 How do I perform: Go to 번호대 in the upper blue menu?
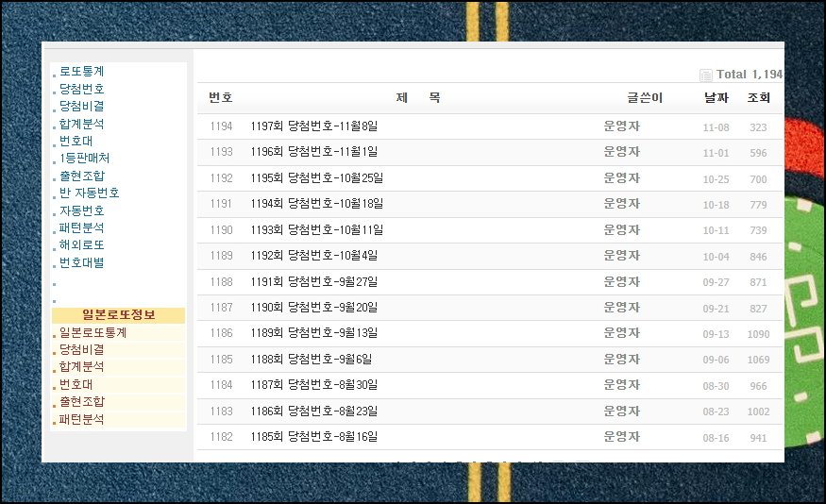(76, 141)
